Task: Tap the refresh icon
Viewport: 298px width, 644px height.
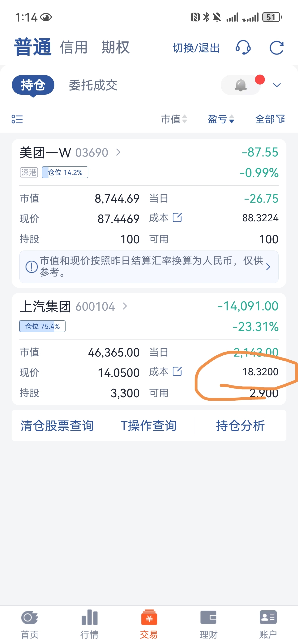Action: click(x=276, y=48)
